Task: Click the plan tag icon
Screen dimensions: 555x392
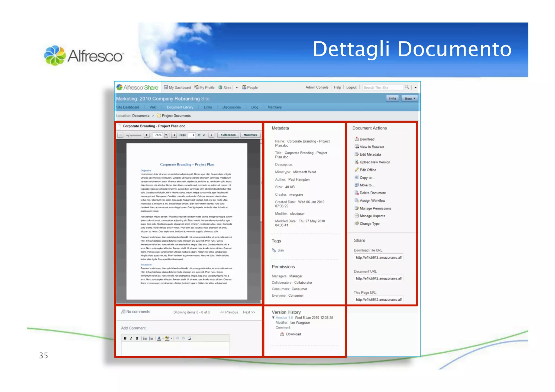Action: pyautogui.click(x=274, y=250)
